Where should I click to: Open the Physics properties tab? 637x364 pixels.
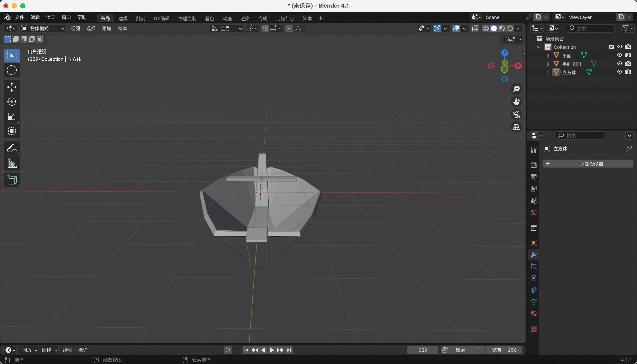[533, 278]
